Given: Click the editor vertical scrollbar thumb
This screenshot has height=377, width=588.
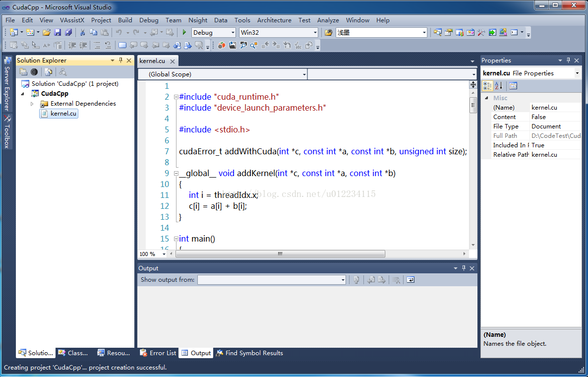Looking at the screenshot, I should coord(473,105).
